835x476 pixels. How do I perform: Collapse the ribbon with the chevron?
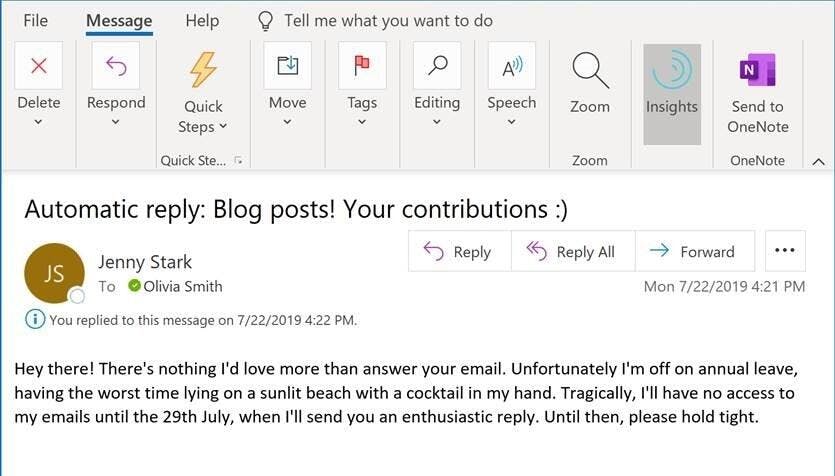click(x=818, y=161)
